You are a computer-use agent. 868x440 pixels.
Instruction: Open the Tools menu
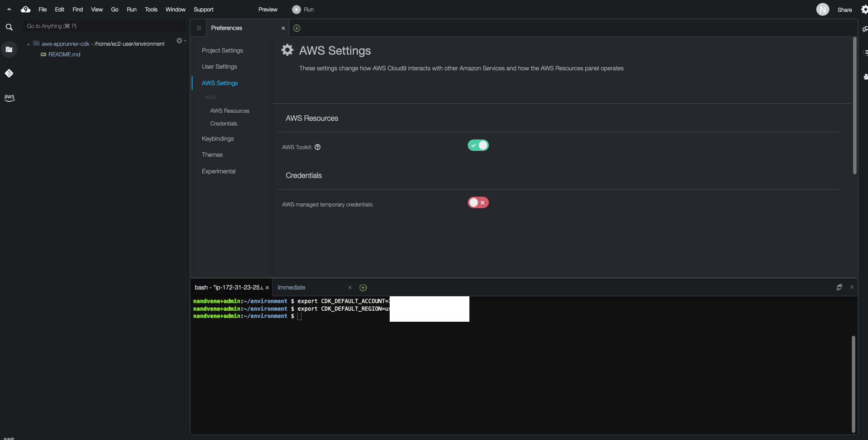[151, 9]
